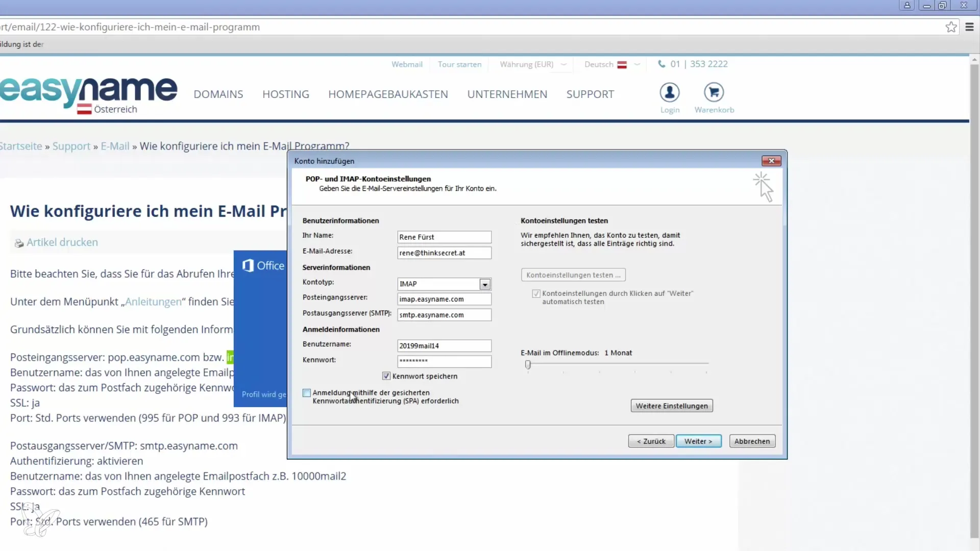Open the Warenkorb shopping cart icon
The image size is (980, 551).
(714, 92)
